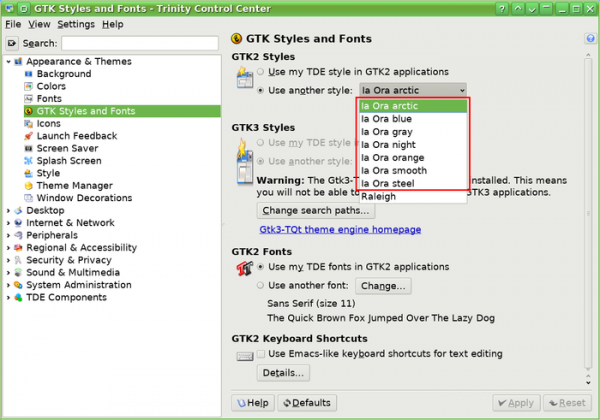Select the Colors module icon

[x=28, y=87]
